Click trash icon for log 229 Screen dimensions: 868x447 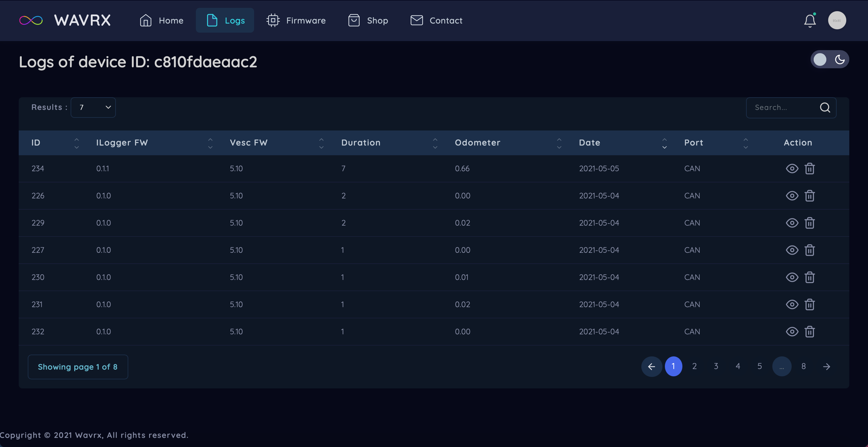pyautogui.click(x=809, y=223)
